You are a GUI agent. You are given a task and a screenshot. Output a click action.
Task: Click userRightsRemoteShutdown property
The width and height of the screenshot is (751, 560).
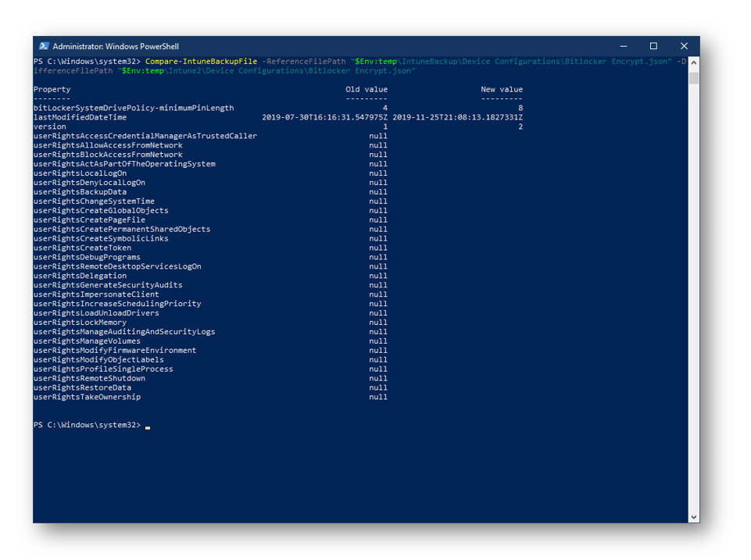[89, 379]
